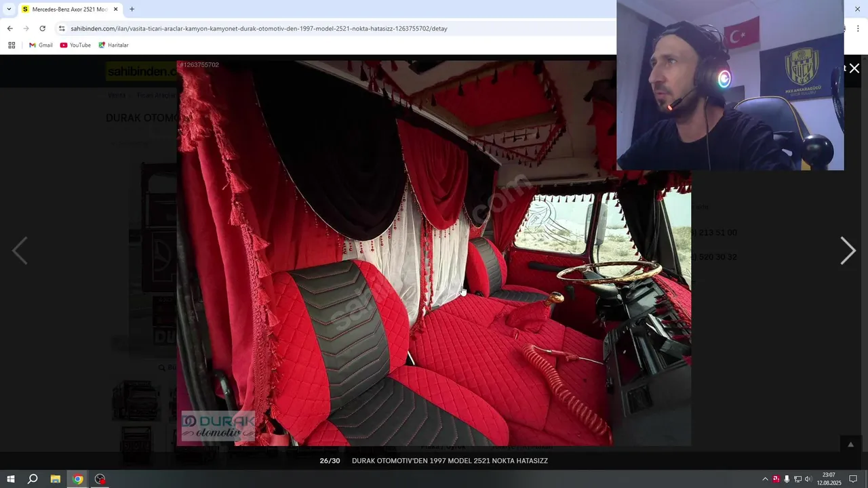This screenshot has width=868, height=488.
Task: Close the browser window
Action: pos(857,9)
